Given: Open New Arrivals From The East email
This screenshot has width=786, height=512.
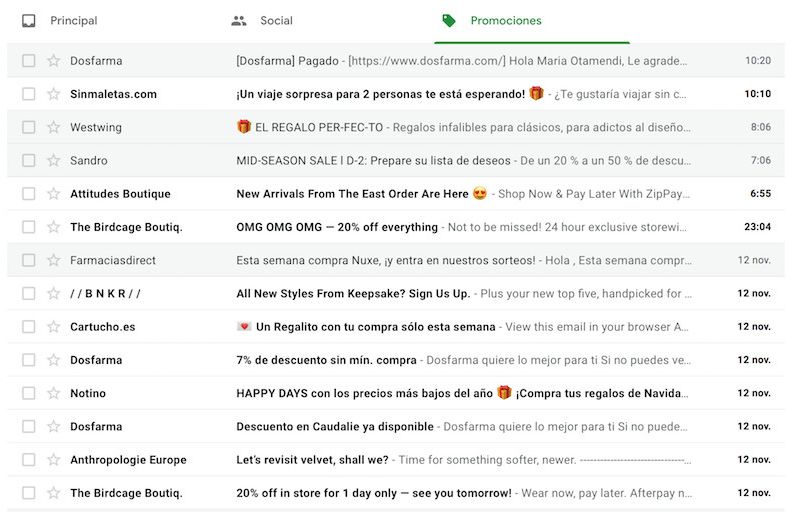Looking at the screenshot, I should coord(352,194).
